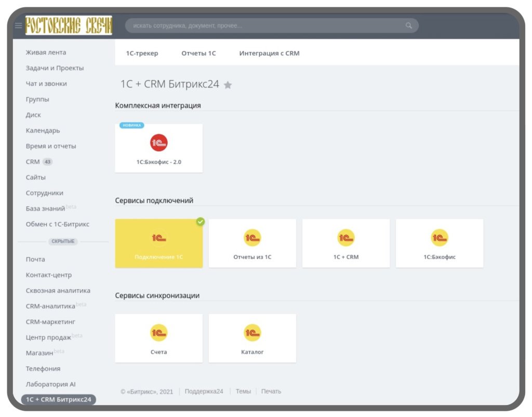Select 1С + CRM Битрикс24 sidebar item

click(x=58, y=399)
